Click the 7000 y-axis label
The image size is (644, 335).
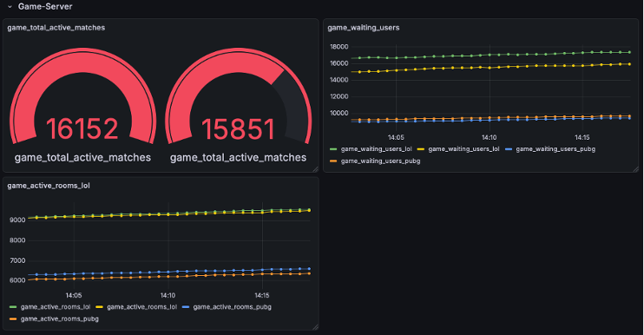tap(17, 260)
